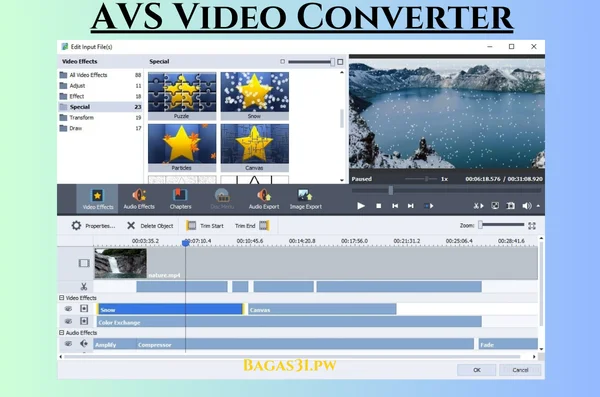Viewport: 600px width, 397px height.
Task: Jump to next frame button
Action: click(x=411, y=206)
